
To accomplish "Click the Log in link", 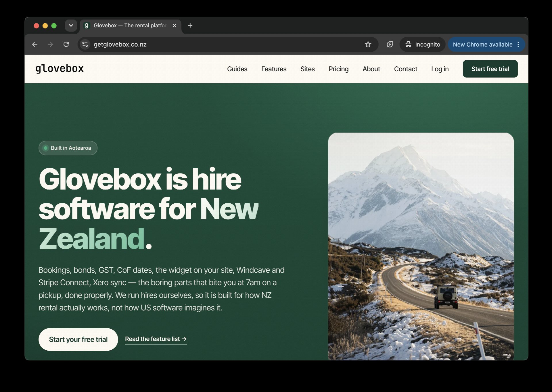I will click(440, 69).
